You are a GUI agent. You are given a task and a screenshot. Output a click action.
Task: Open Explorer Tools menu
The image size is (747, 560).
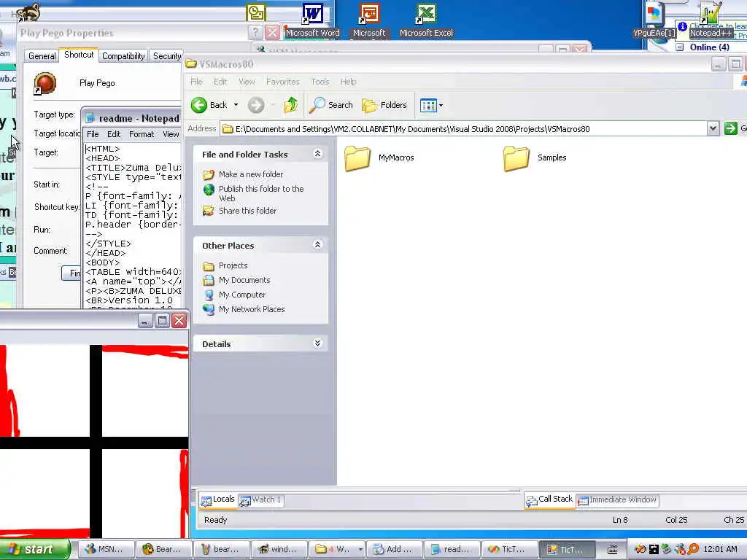click(x=320, y=82)
